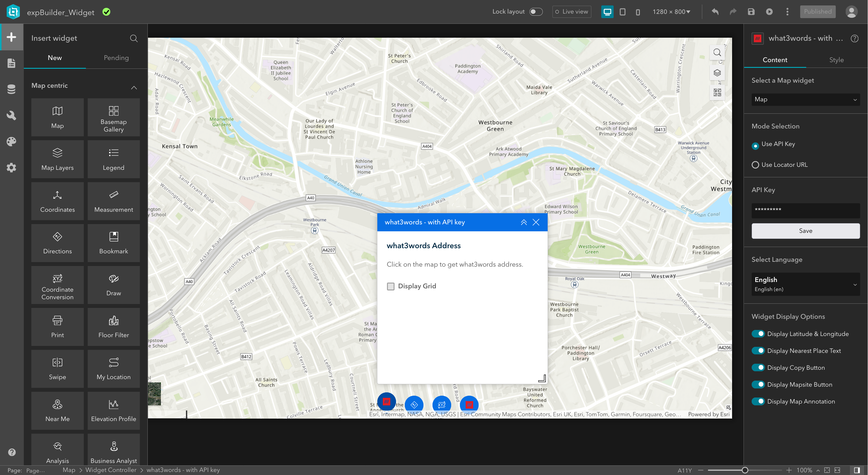Click the map search tool button

717,52
